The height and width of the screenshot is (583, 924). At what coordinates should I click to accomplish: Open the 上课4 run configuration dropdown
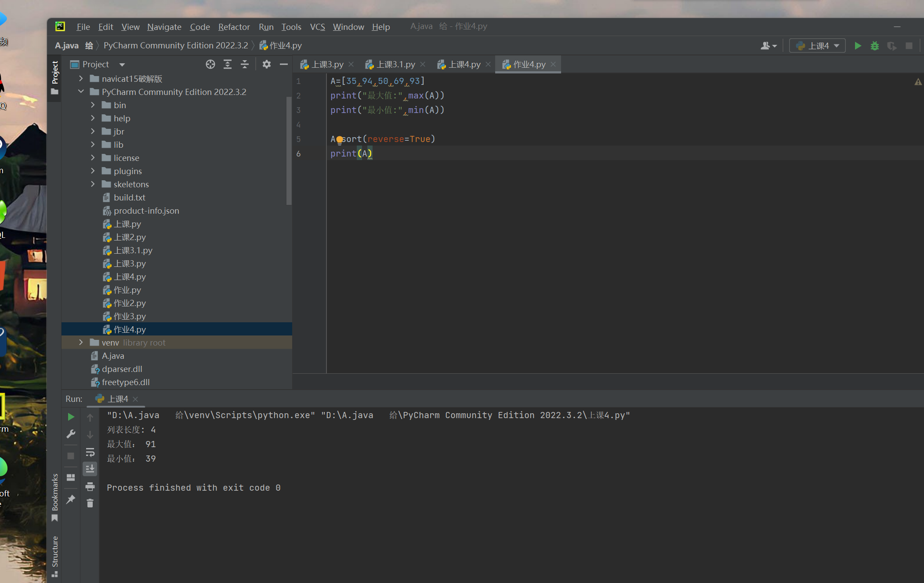[x=817, y=46]
